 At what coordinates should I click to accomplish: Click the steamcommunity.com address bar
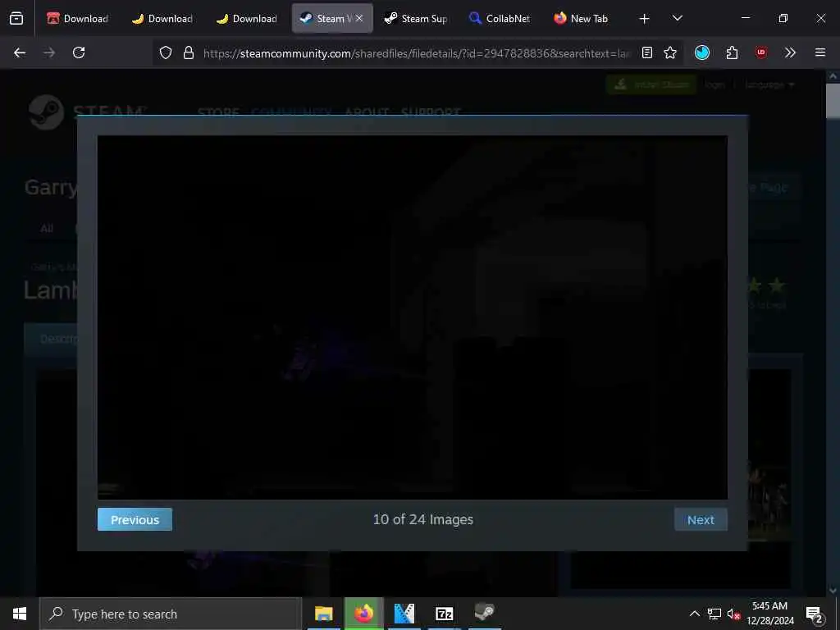pyautogui.click(x=417, y=53)
